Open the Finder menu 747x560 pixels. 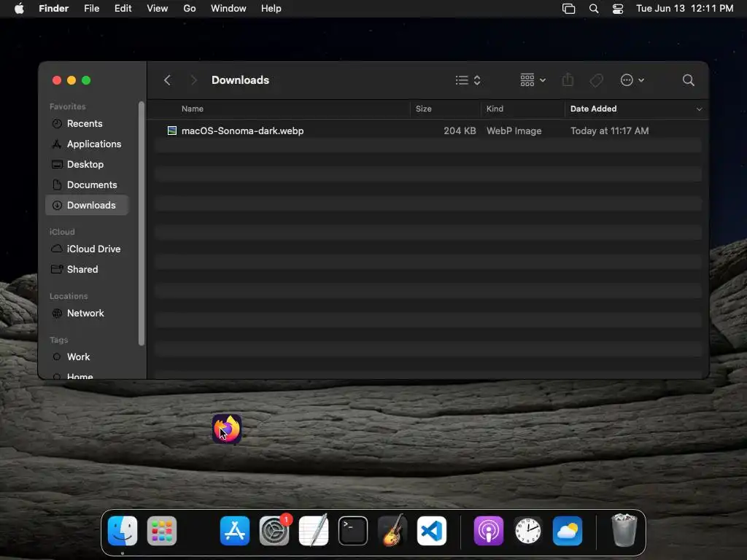[x=53, y=9]
